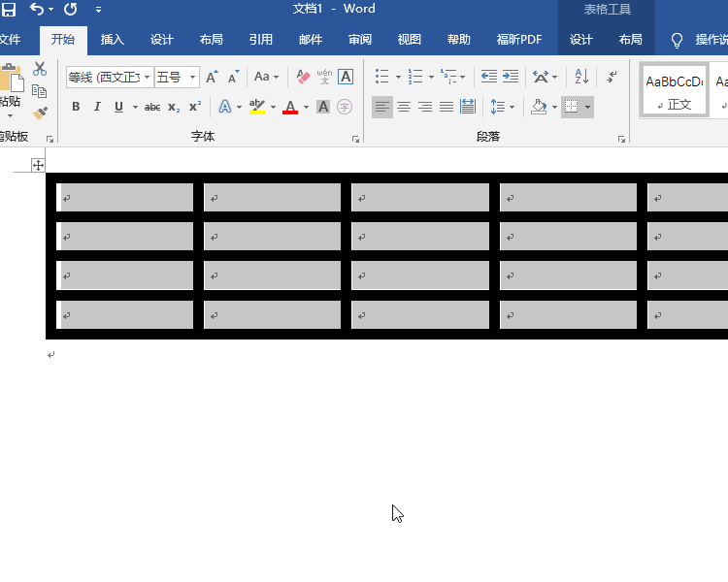Click the Redo/Repeat icon
The height and width of the screenshot is (582, 728).
click(x=71, y=9)
